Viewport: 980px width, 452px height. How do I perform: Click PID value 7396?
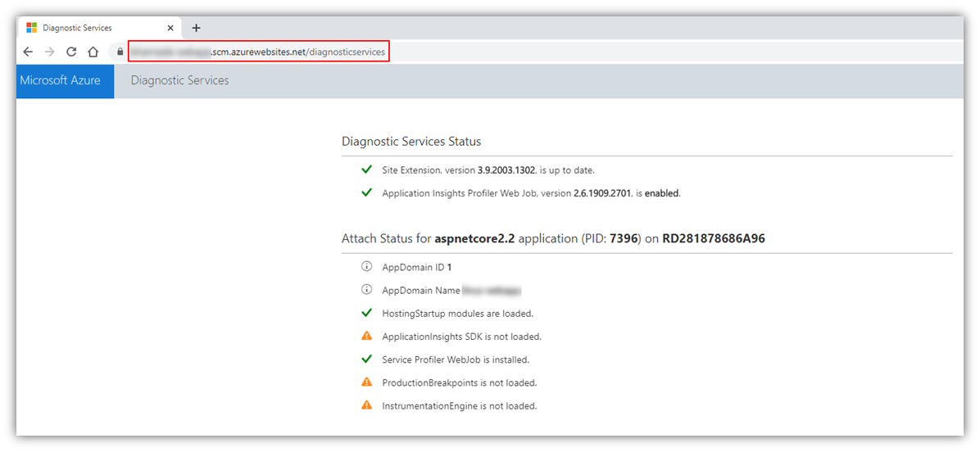pyautogui.click(x=625, y=238)
